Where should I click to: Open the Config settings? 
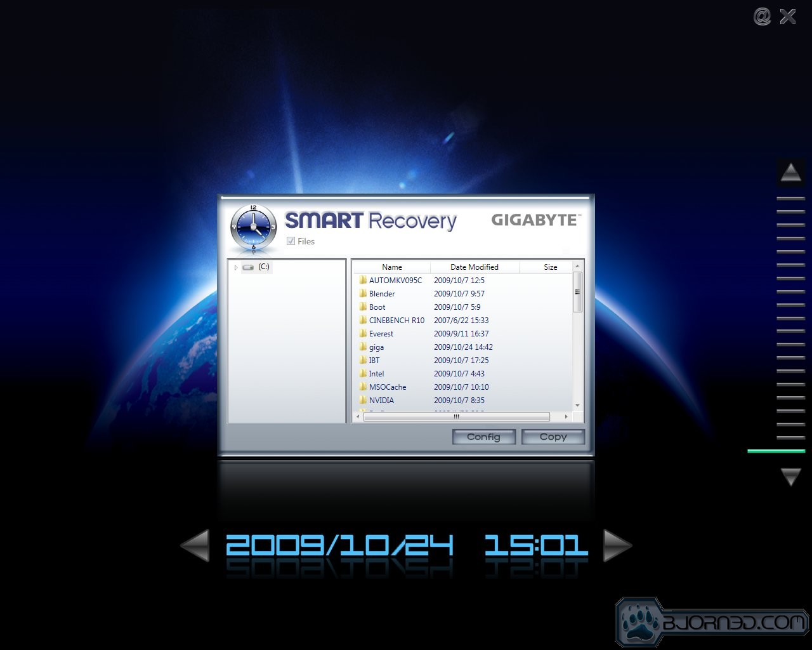[483, 437]
